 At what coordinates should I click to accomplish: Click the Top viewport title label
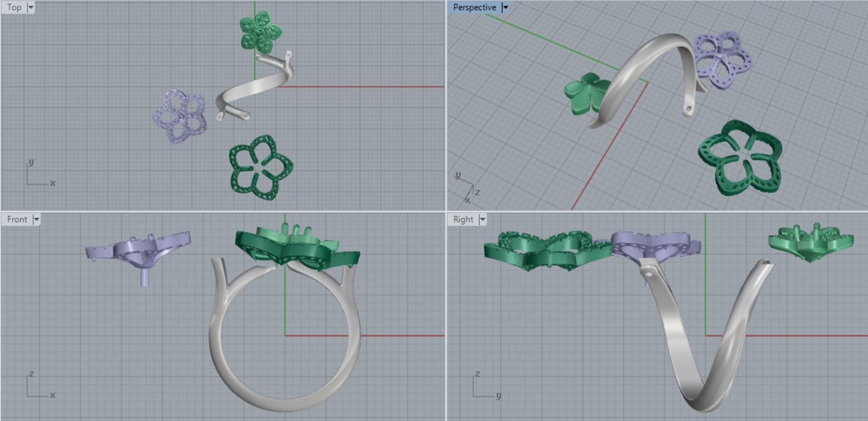pos(14,7)
